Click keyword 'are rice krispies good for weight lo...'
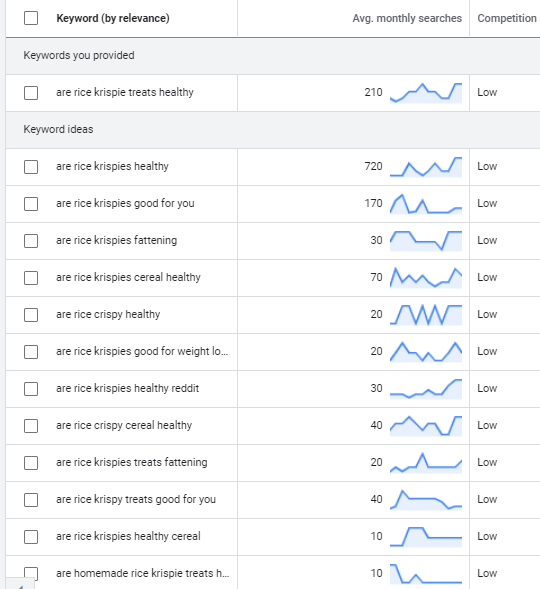This screenshot has height=589, width=540. (142, 351)
